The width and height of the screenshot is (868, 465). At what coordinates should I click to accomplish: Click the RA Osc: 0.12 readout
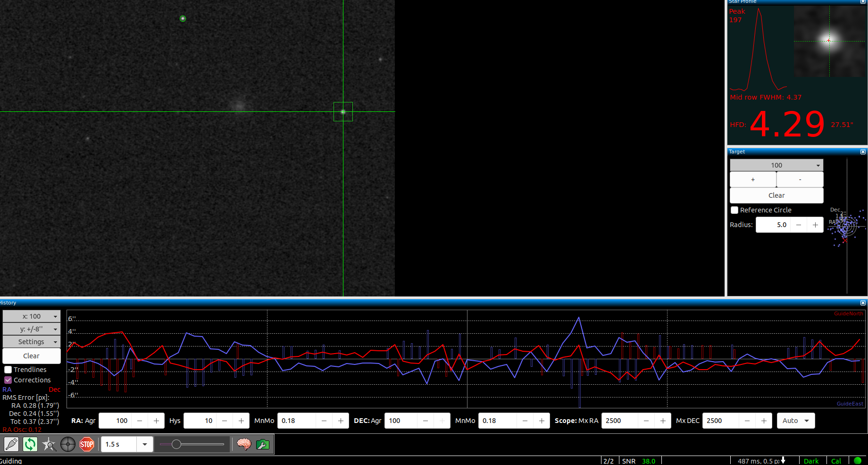click(22, 430)
